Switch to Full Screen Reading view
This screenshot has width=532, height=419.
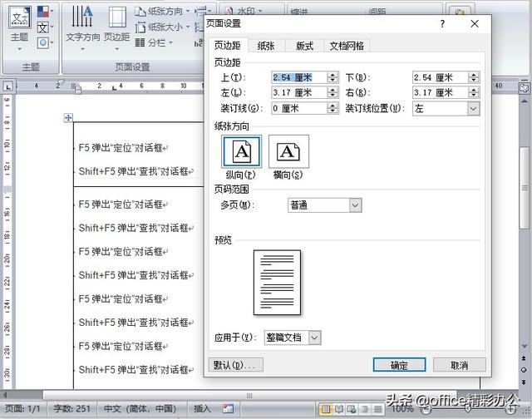pos(338,410)
